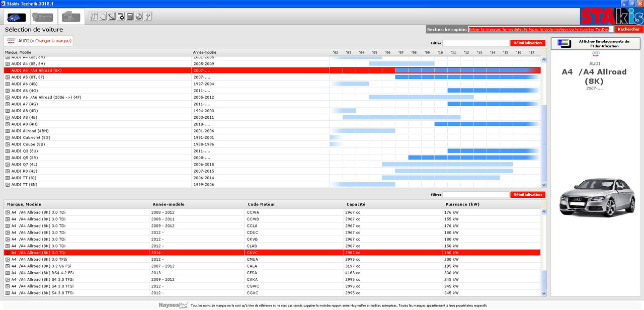Switch to the SmartFIX tab
Image resolution: width=644 pixels, height=310 pixels.
pyautogui.click(x=42, y=17)
